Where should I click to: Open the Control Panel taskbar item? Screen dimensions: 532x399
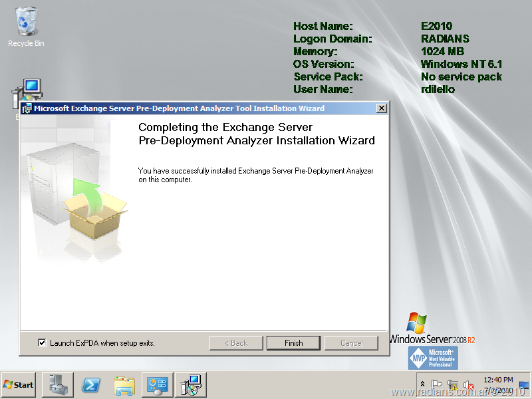coord(158,384)
